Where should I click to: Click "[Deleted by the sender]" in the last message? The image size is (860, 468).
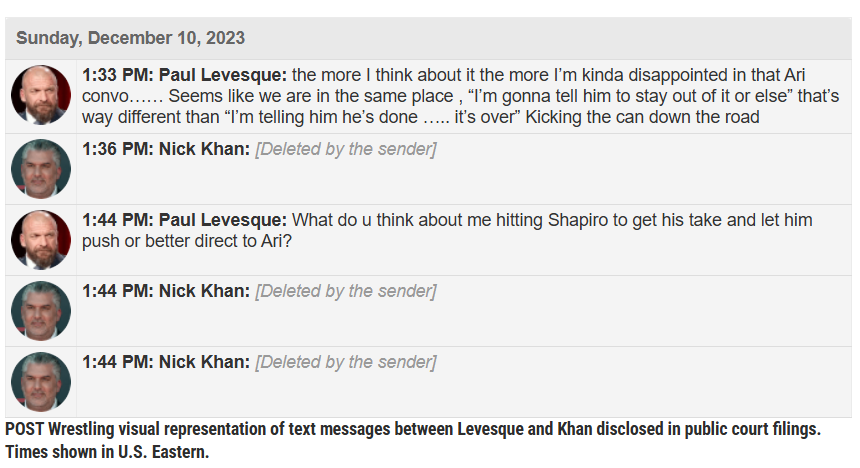[345, 362]
